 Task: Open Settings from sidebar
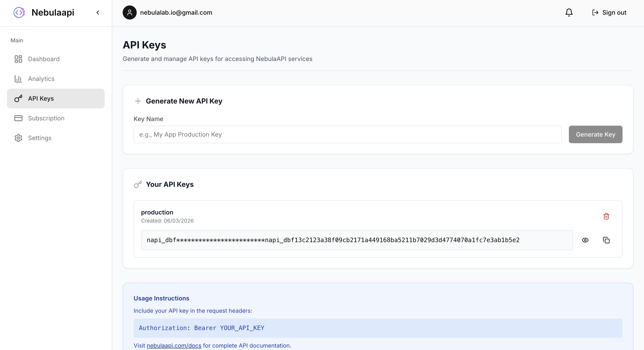coord(40,138)
